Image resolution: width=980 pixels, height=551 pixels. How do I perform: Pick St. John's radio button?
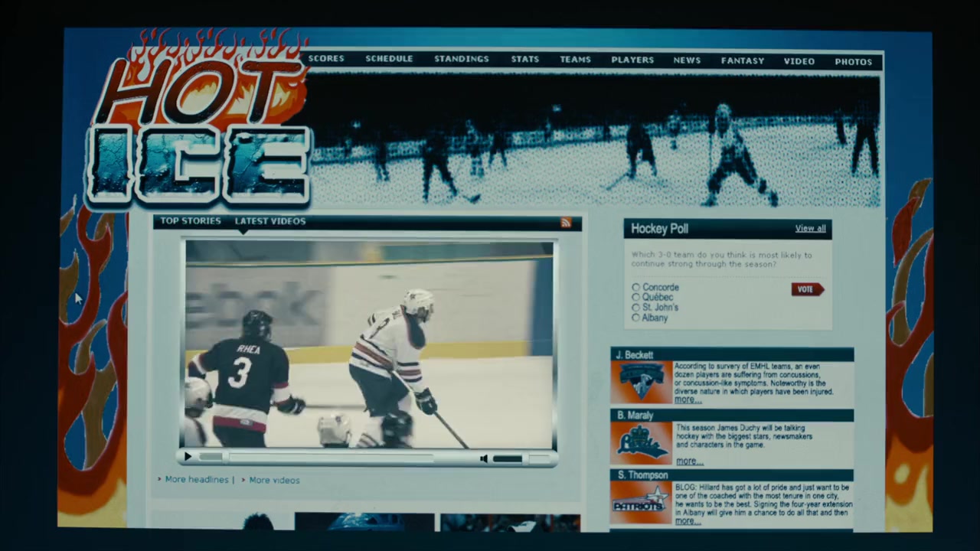635,308
